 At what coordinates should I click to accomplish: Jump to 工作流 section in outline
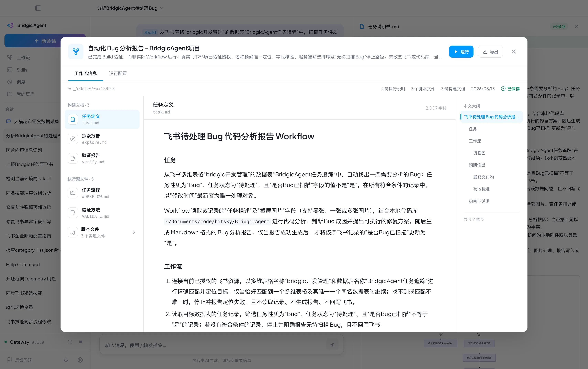pyautogui.click(x=475, y=141)
